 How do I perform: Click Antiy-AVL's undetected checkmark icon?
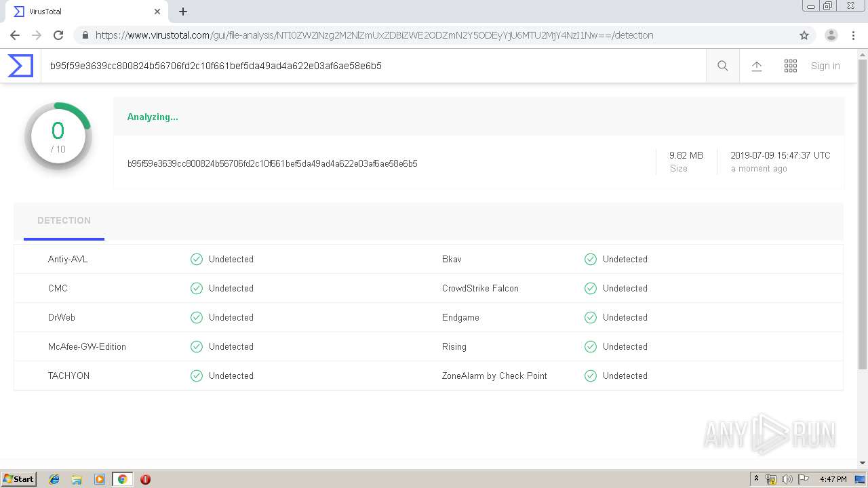197,259
